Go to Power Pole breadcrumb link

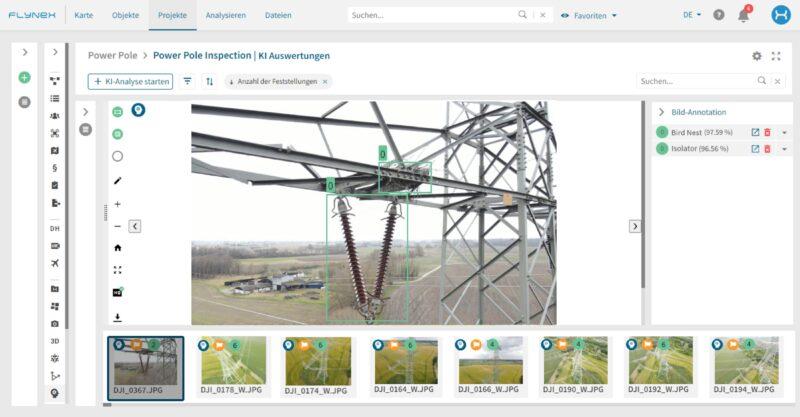pyautogui.click(x=113, y=55)
